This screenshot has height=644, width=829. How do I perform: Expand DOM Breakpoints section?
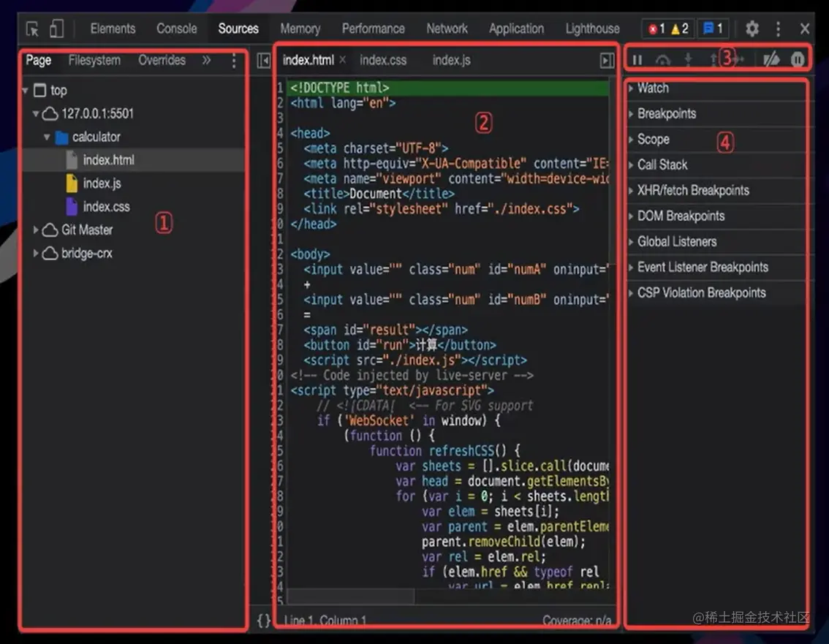(x=716, y=216)
